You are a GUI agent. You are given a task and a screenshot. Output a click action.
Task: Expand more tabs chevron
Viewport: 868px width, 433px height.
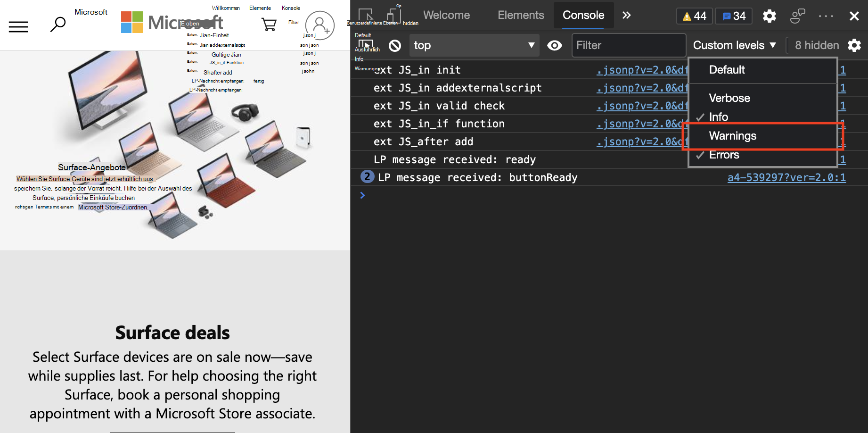coord(626,15)
